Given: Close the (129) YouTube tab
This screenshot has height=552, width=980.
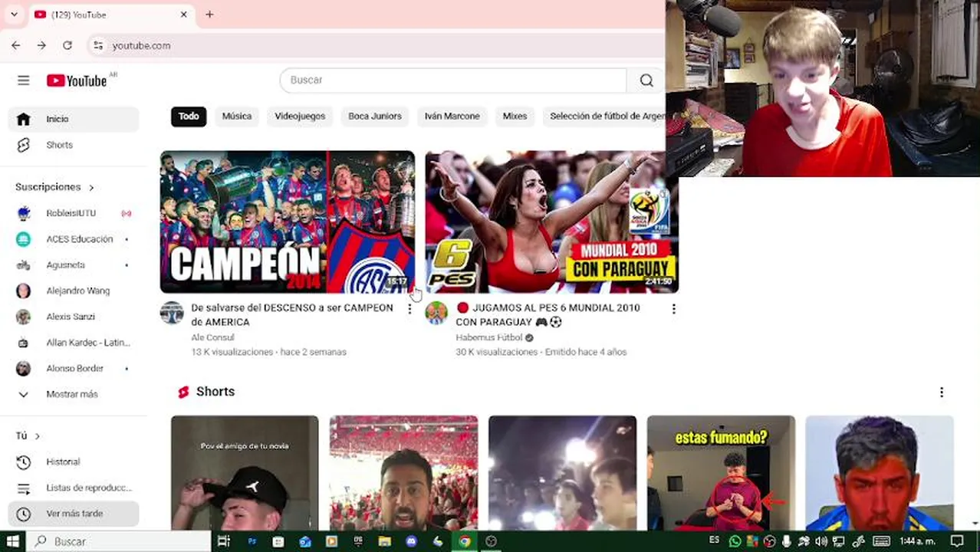Looking at the screenshot, I should 184,15.
